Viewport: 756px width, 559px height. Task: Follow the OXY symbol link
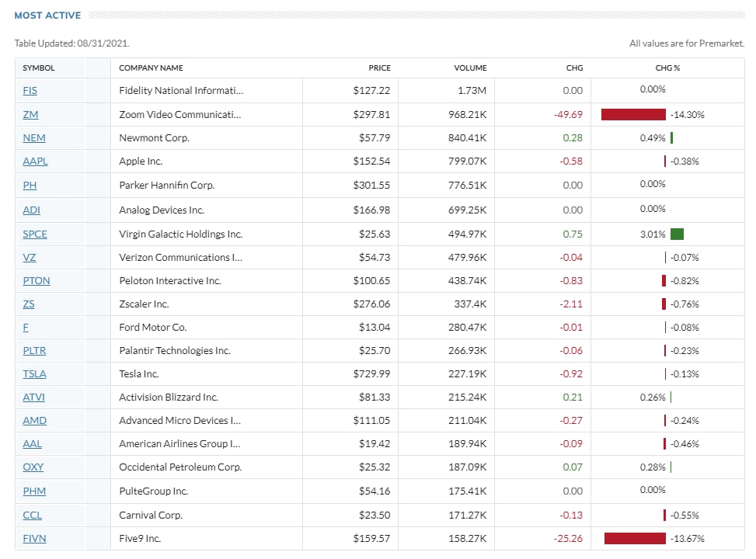(33, 467)
